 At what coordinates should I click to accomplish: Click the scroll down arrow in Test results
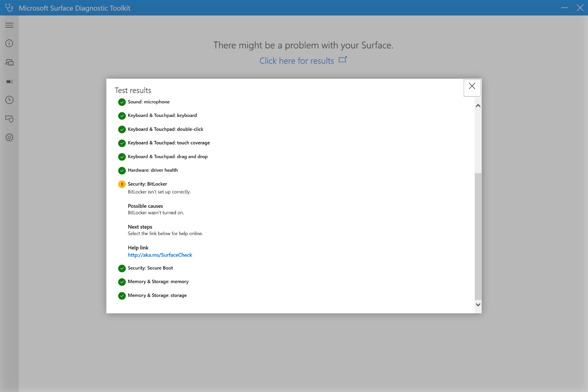click(478, 304)
